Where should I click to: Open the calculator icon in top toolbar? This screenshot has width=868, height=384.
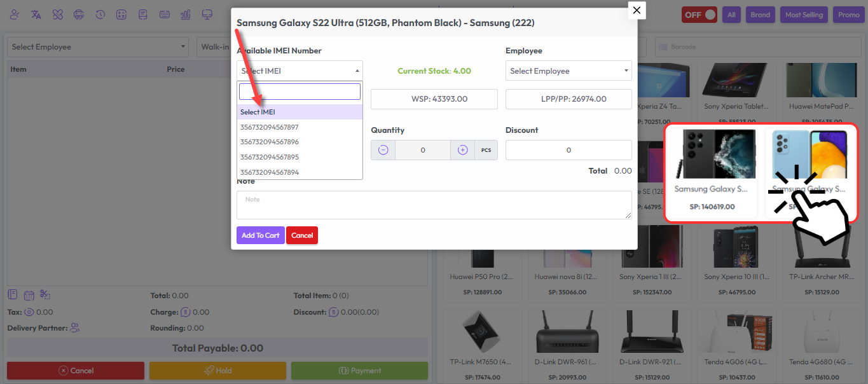(121, 14)
